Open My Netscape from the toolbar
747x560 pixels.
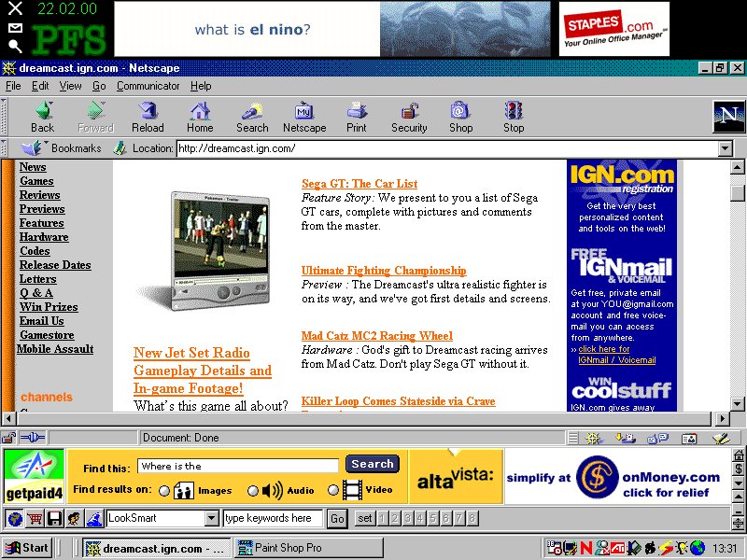pyautogui.click(x=304, y=117)
